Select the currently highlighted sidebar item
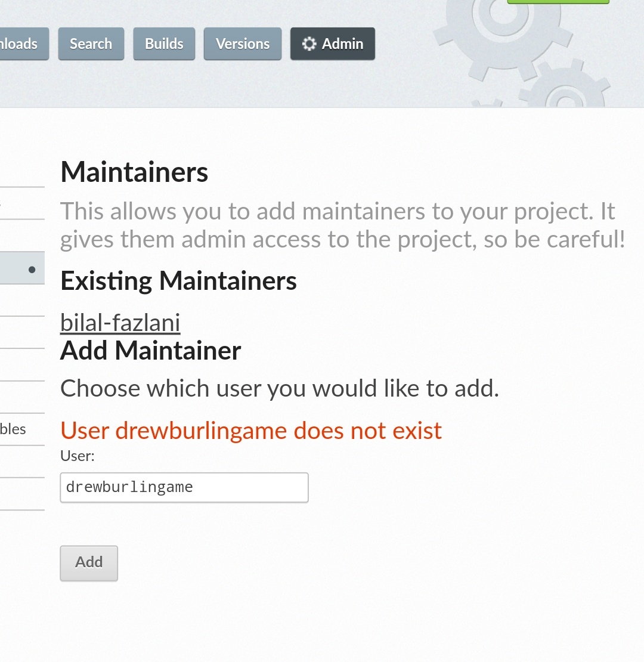 click(23, 268)
